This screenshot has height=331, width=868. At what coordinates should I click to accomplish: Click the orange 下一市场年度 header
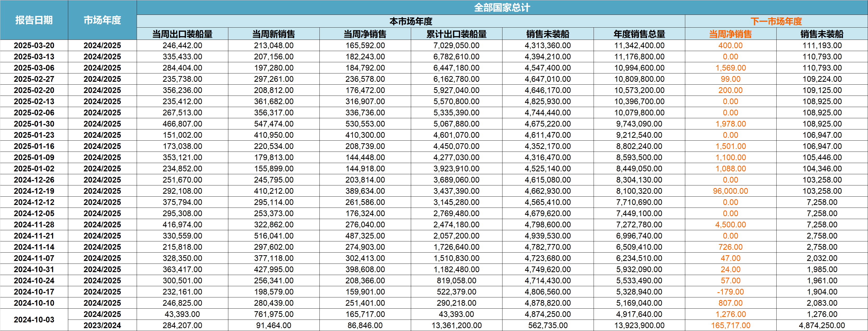pos(776,21)
